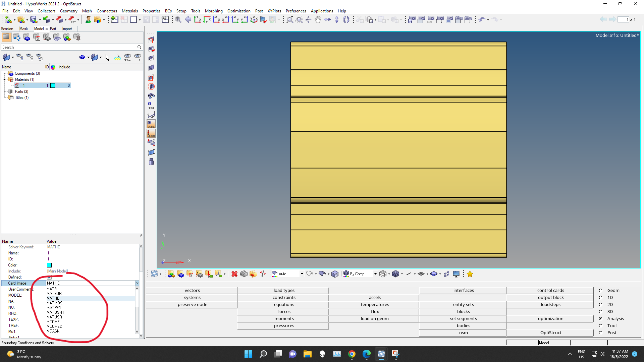644x362 pixels.
Task: Click the search magnifier in browser
Action: click(x=139, y=47)
